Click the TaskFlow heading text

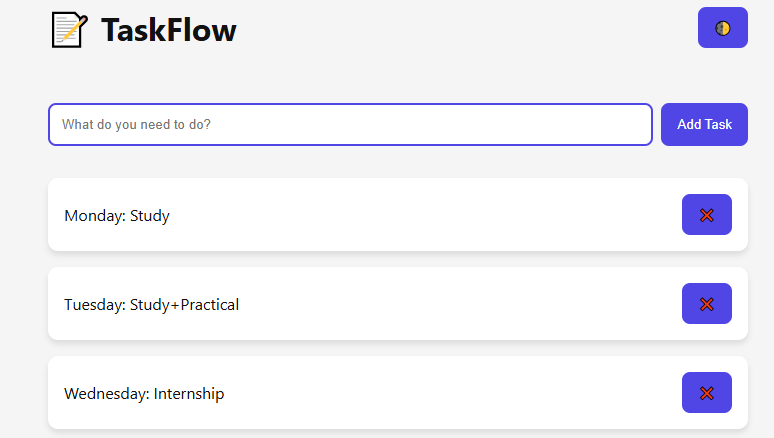coord(169,30)
